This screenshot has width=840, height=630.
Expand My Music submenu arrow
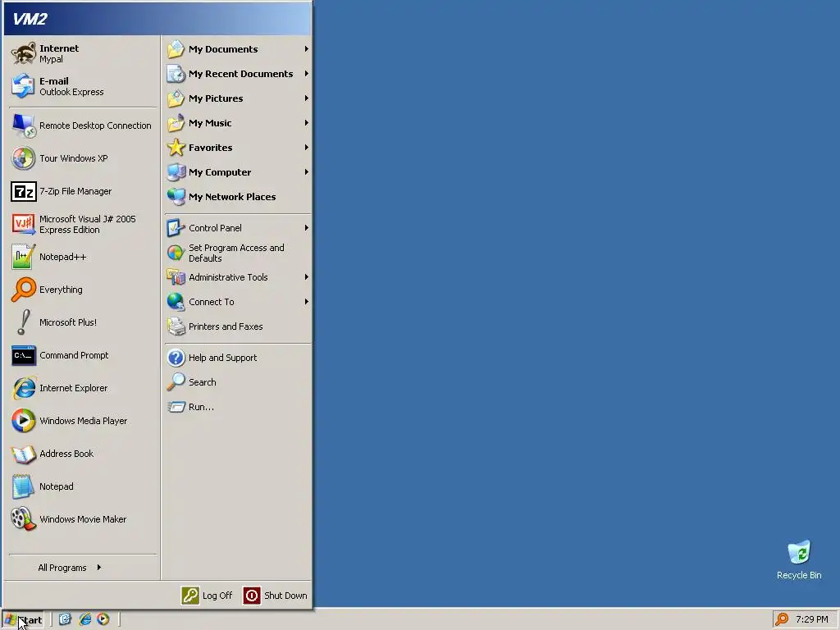point(307,123)
